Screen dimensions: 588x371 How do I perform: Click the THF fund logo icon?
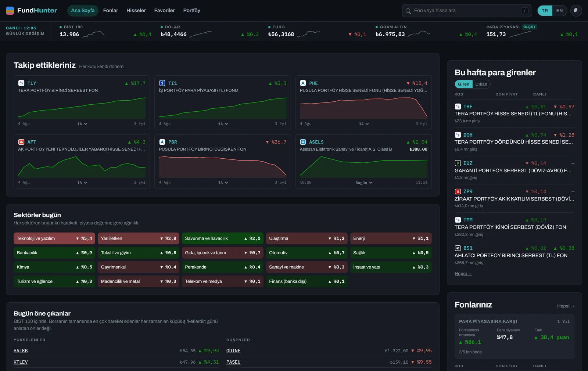coord(458,107)
